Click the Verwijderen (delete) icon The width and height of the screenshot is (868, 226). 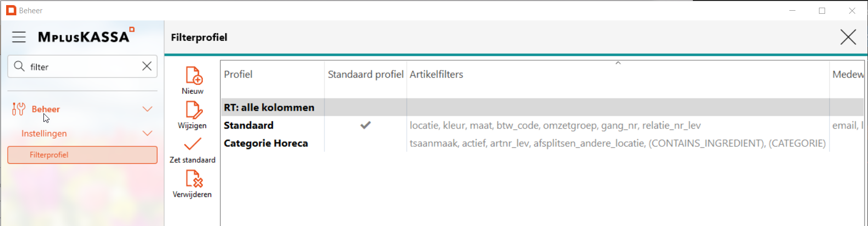[x=194, y=179]
